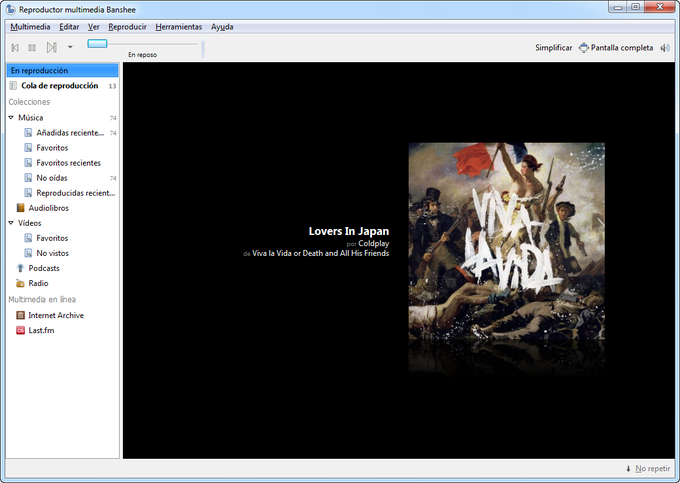The width and height of the screenshot is (680, 483).
Task: Click the Radio icon
Action: click(20, 283)
